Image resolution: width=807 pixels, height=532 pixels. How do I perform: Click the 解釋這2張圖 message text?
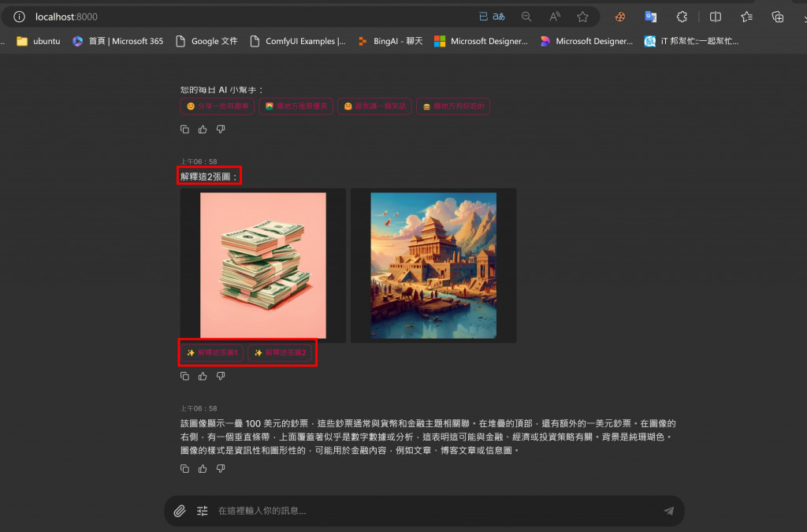pos(208,177)
